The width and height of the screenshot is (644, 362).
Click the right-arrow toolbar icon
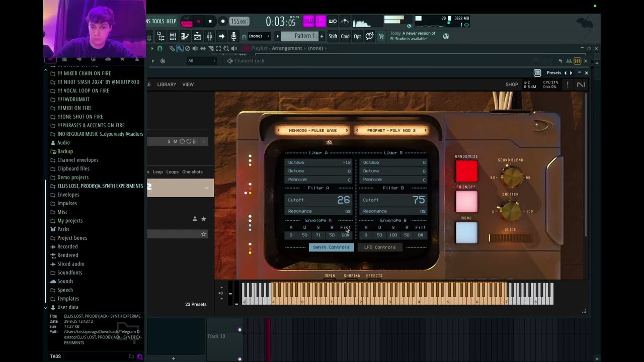[221, 36]
